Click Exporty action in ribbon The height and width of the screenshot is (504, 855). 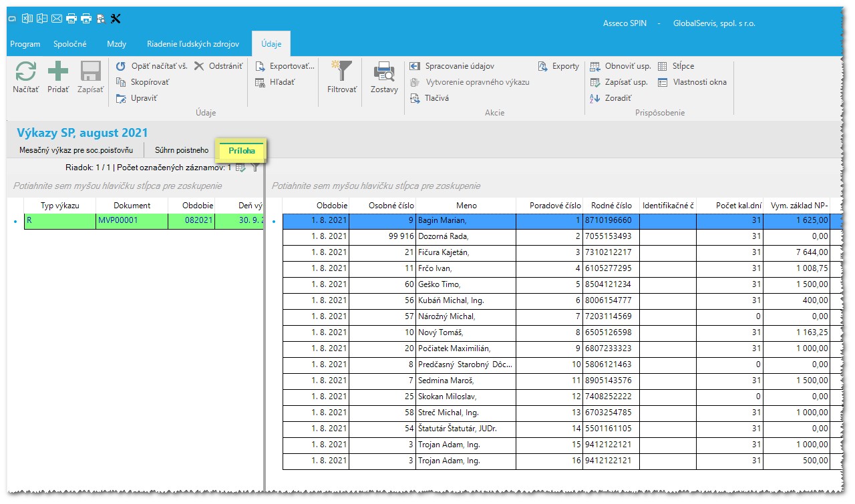click(558, 66)
